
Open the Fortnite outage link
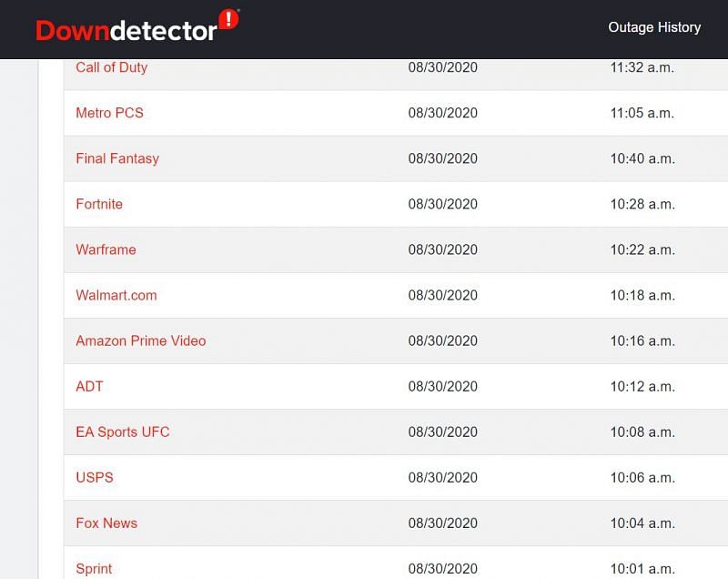click(x=99, y=204)
